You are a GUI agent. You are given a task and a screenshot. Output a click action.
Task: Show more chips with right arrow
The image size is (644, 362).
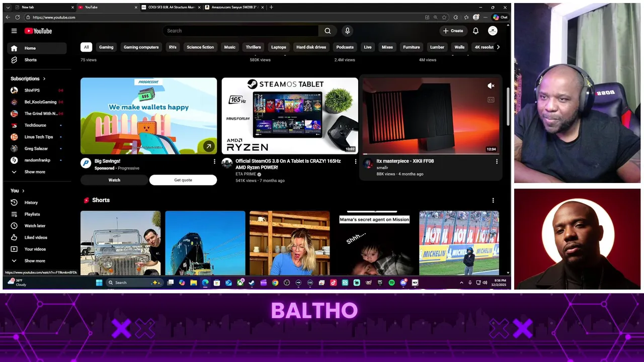(x=498, y=47)
